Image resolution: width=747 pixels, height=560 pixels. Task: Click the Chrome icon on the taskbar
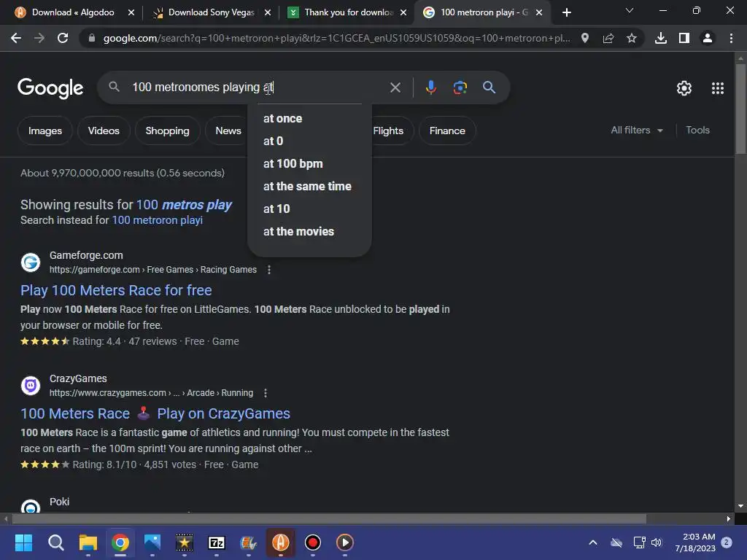(x=120, y=542)
